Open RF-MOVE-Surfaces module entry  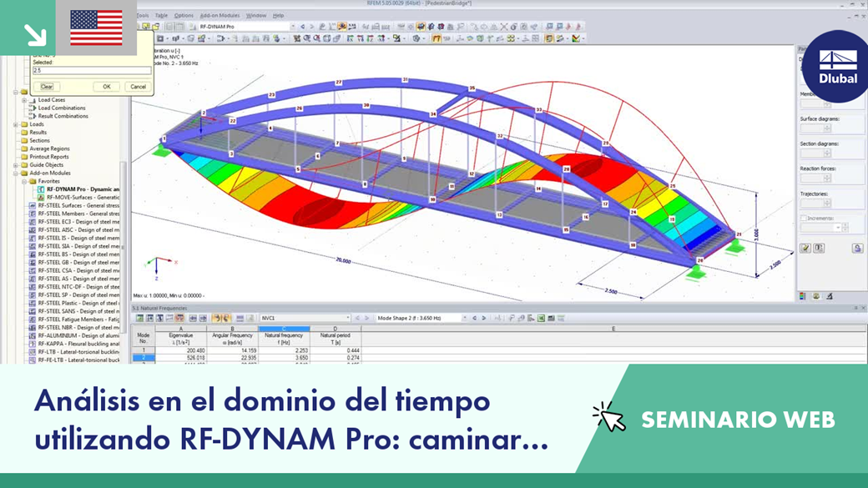(83, 198)
